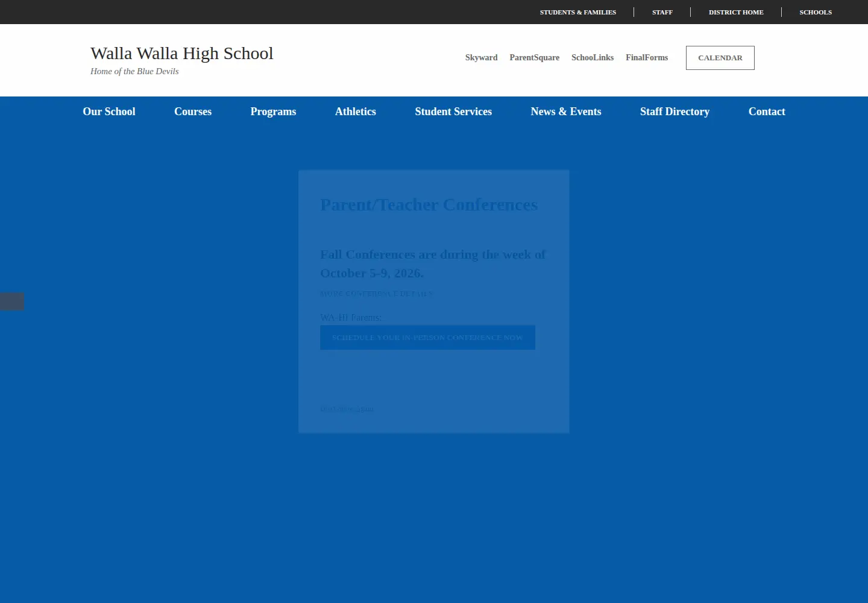Viewport: 868px width, 603px height.
Task: Open the FinalForms quick link
Action: tap(647, 58)
